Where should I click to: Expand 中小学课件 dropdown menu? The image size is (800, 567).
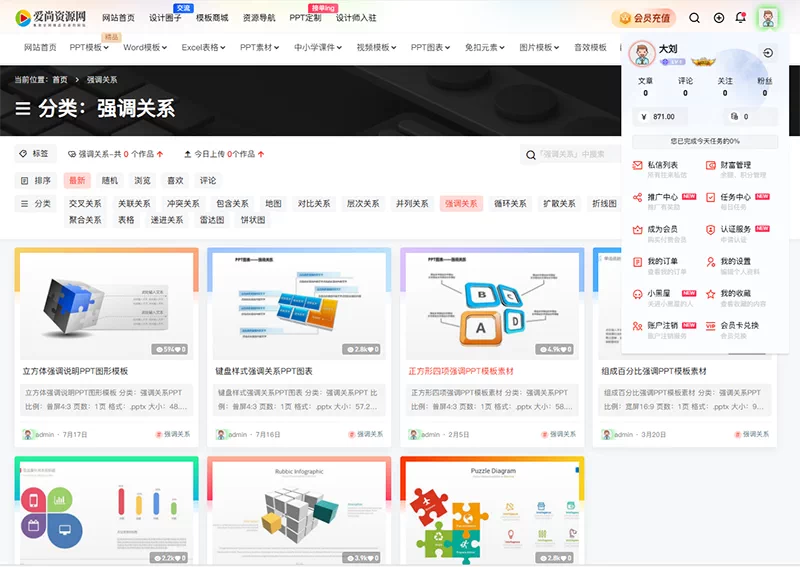(317, 47)
